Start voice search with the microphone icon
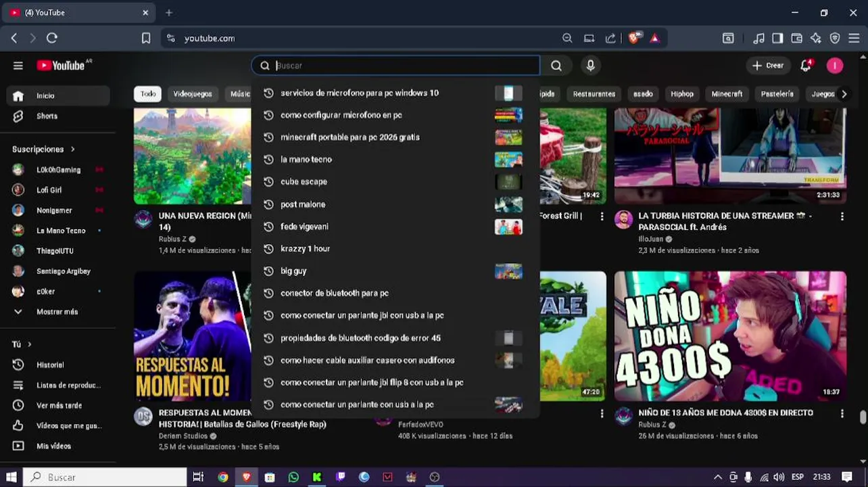Screen dimensions: 868x487 590,66
